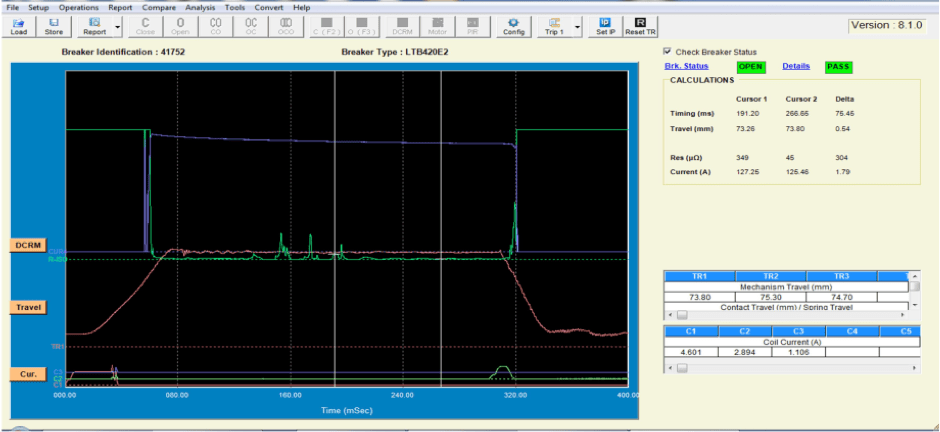Click the Load toolbar icon

(x=18, y=25)
